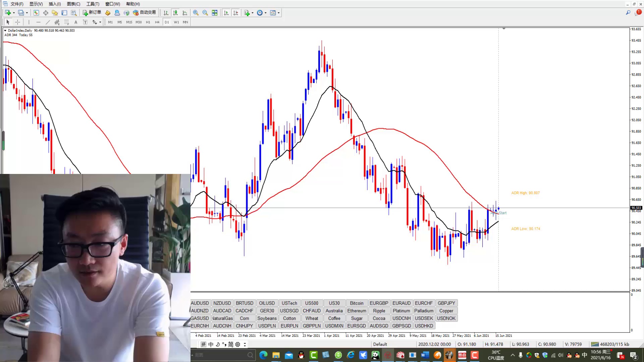Open Microsoft Edge from the taskbar
This screenshot has height=362, width=644.
tap(263, 355)
